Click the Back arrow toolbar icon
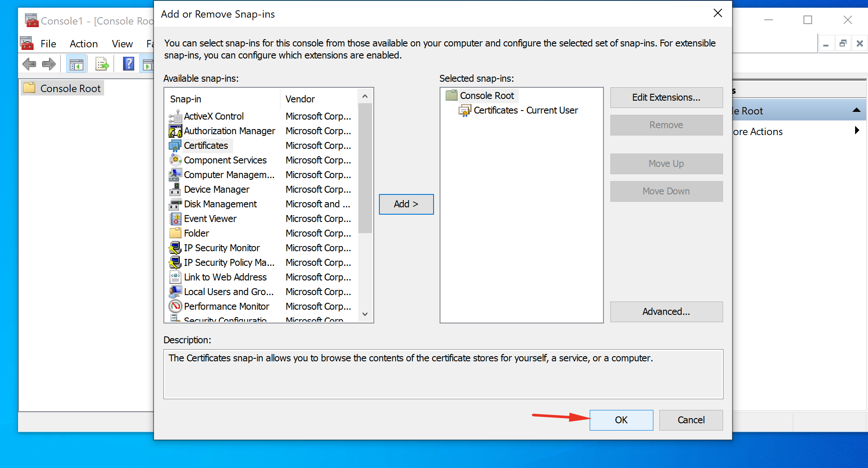The height and width of the screenshot is (468, 868). pos(29,65)
